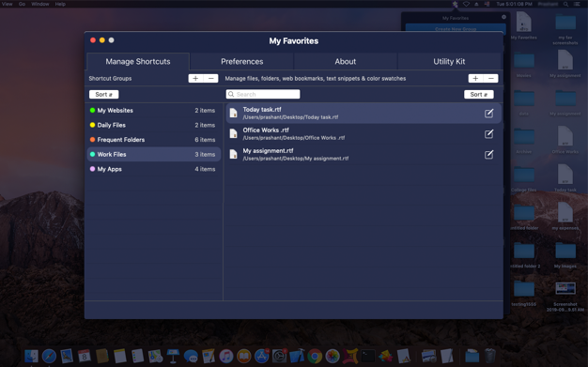Open the Utility Kit tab

tap(449, 61)
